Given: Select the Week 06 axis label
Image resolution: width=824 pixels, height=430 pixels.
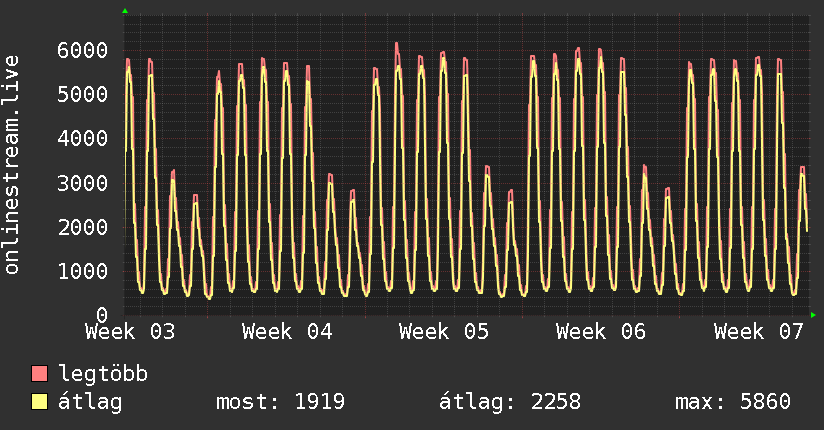Looking at the screenshot, I should pos(601,332).
